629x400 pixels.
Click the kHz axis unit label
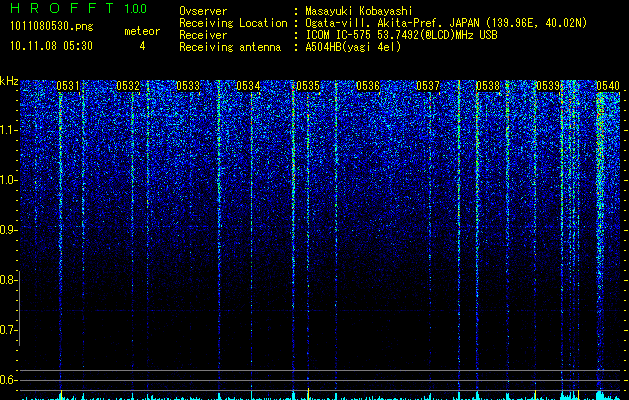tap(9, 81)
